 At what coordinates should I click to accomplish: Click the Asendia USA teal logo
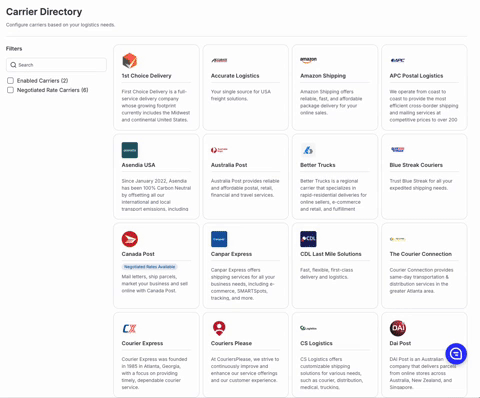click(130, 150)
